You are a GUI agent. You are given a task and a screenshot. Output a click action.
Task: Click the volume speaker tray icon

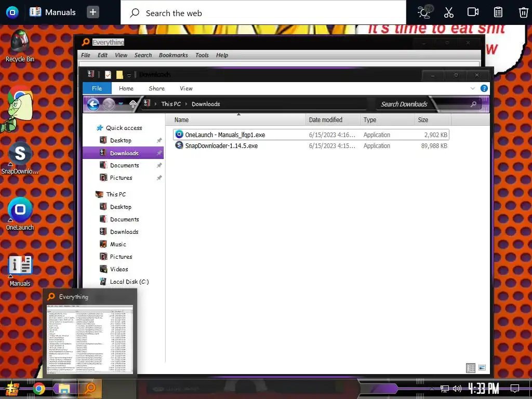(457, 389)
